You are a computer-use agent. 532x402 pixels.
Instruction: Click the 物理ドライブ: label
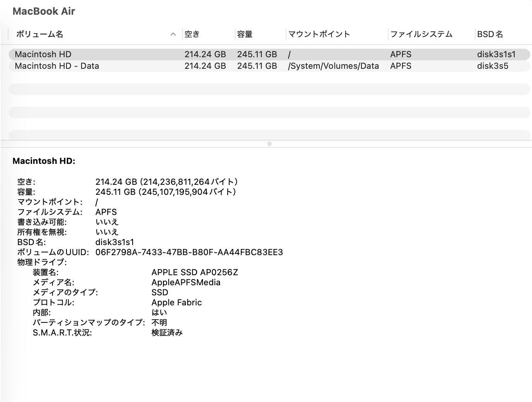coord(42,262)
